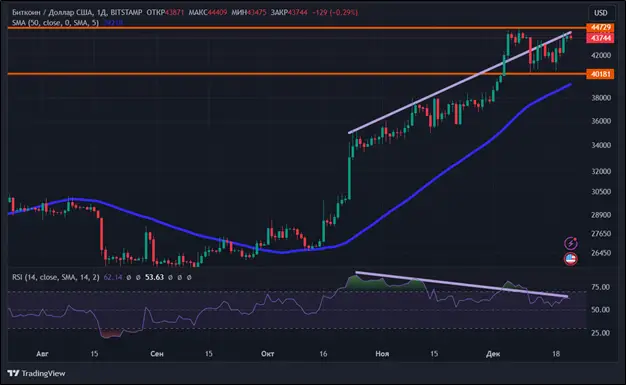Open the USD currency selector
This screenshot has width=626, height=385.
[x=600, y=13]
